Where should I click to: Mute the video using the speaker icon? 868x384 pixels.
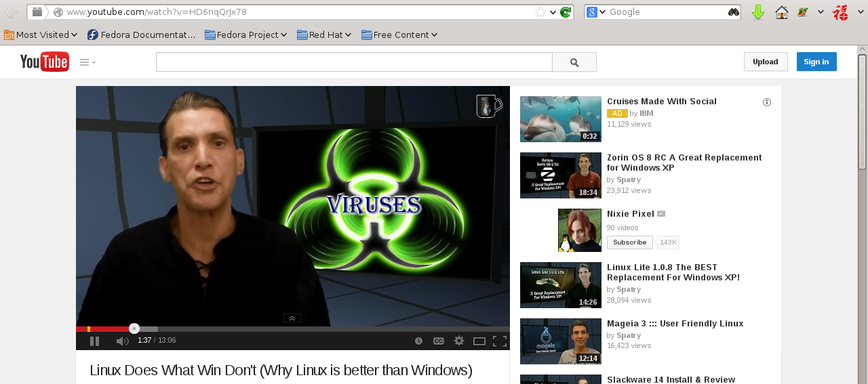pos(122,341)
